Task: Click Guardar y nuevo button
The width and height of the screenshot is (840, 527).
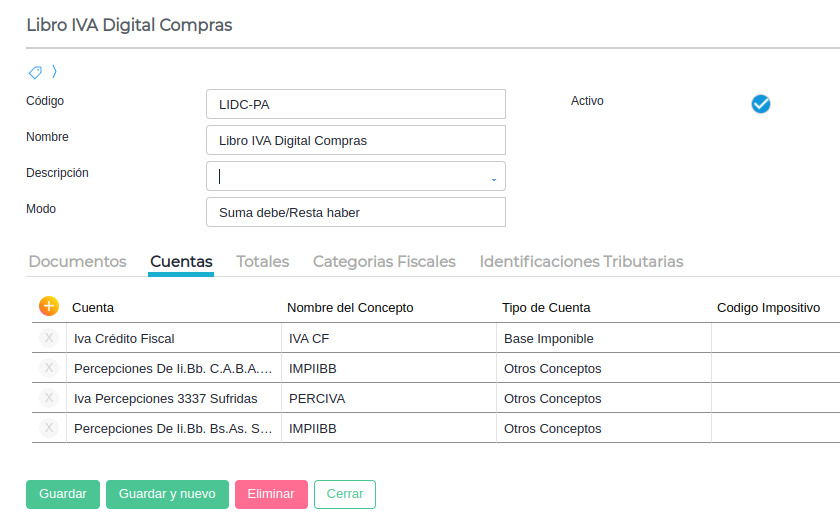Action: (167, 494)
